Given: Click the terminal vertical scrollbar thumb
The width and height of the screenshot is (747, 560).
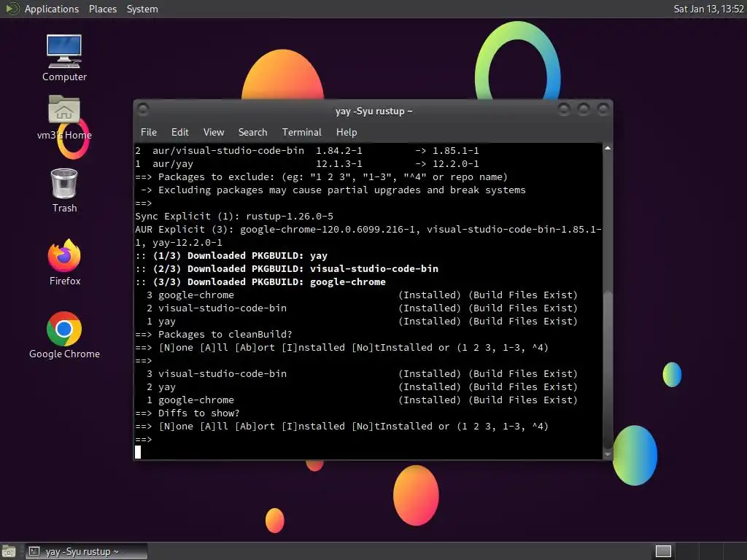Looking at the screenshot, I should coord(608,370).
